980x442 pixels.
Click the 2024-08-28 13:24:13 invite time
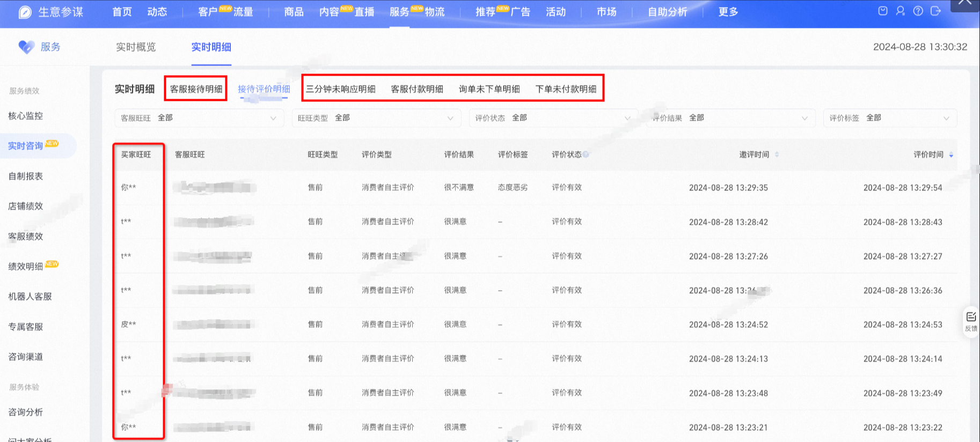click(x=728, y=359)
